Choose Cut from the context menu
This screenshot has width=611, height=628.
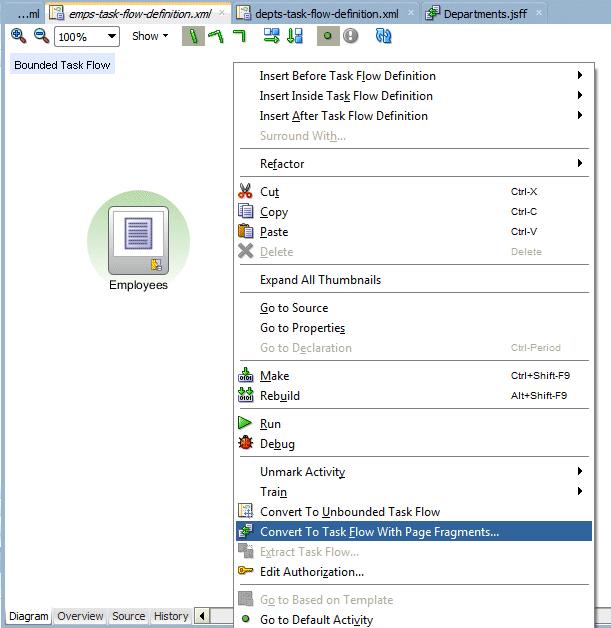tap(414, 192)
